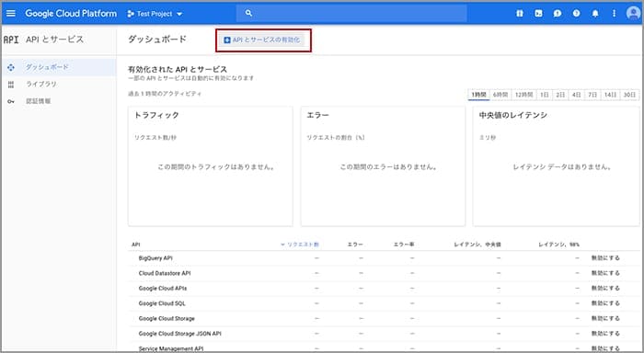Click the エラー column header
The width and height of the screenshot is (644, 353).
355,245
